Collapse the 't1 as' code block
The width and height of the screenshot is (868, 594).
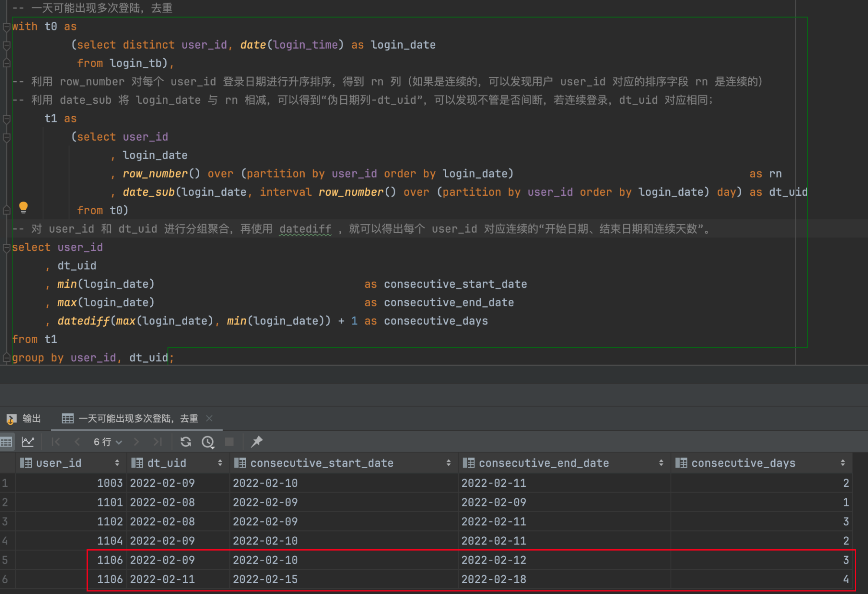click(7, 119)
